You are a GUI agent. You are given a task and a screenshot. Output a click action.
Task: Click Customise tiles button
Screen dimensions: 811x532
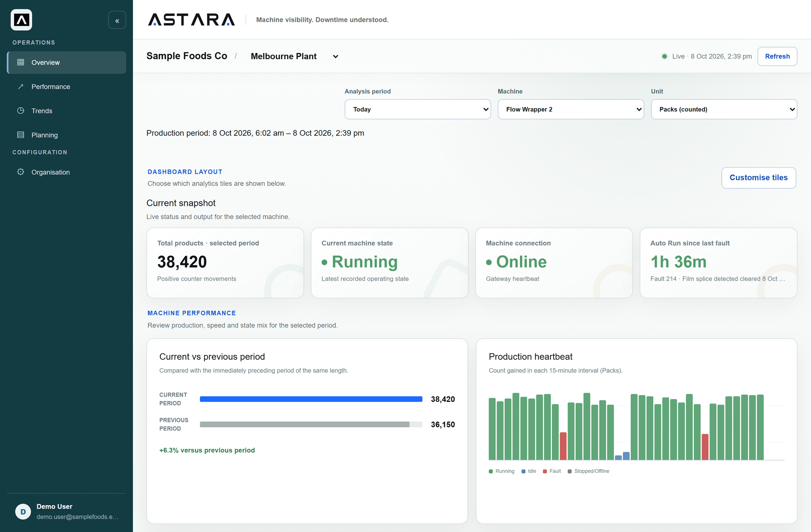click(759, 177)
